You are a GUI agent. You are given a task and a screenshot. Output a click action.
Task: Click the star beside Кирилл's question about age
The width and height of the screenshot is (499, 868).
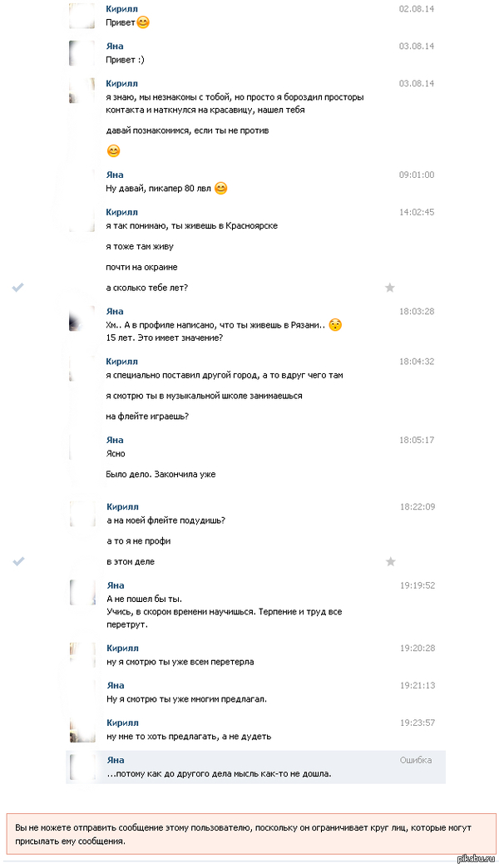pyautogui.click(x=390, y=287)
